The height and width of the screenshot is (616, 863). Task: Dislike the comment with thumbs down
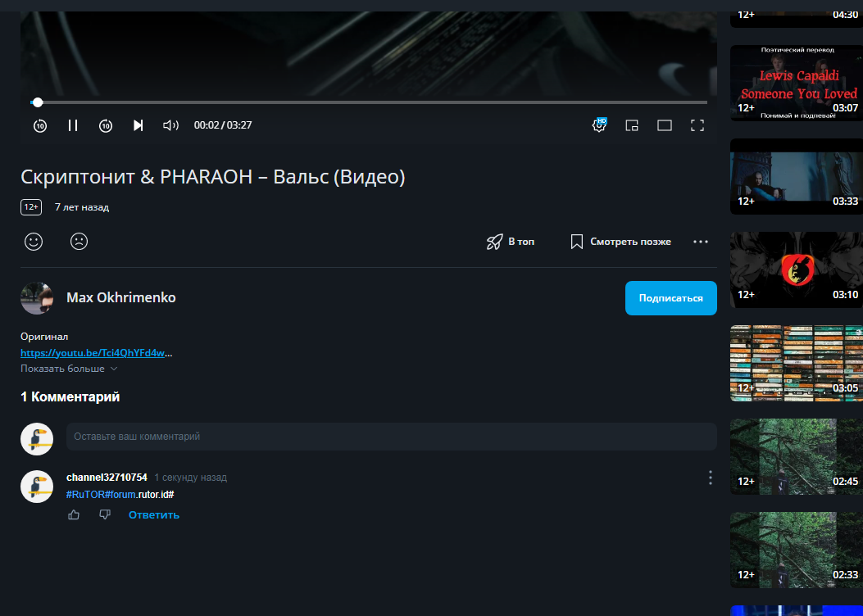point(105,514)
